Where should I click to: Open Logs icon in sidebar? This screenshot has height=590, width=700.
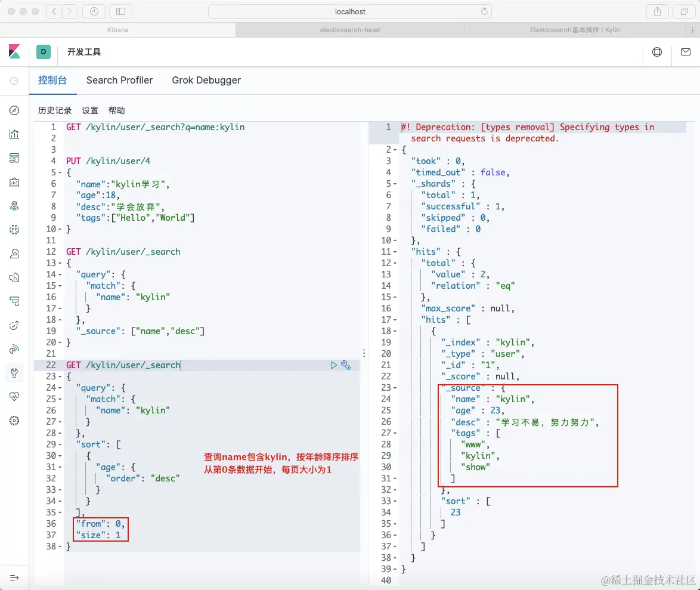click(14, 278)
